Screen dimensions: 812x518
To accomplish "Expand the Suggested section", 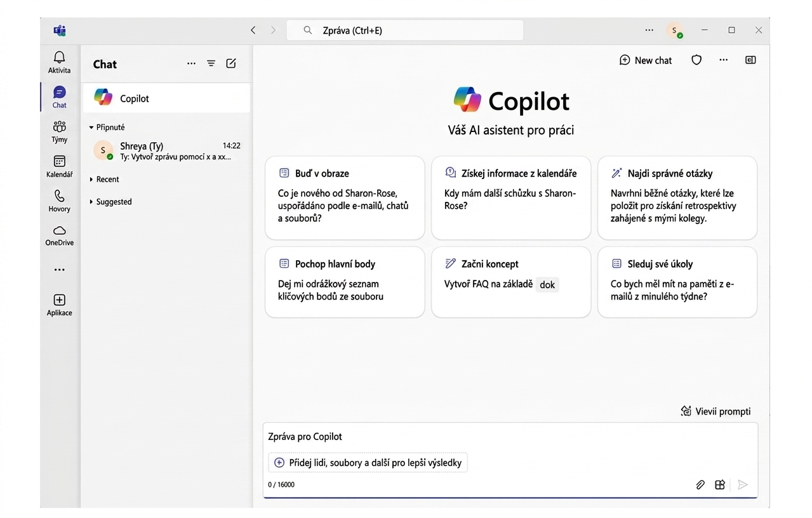I will click(111, 202).
